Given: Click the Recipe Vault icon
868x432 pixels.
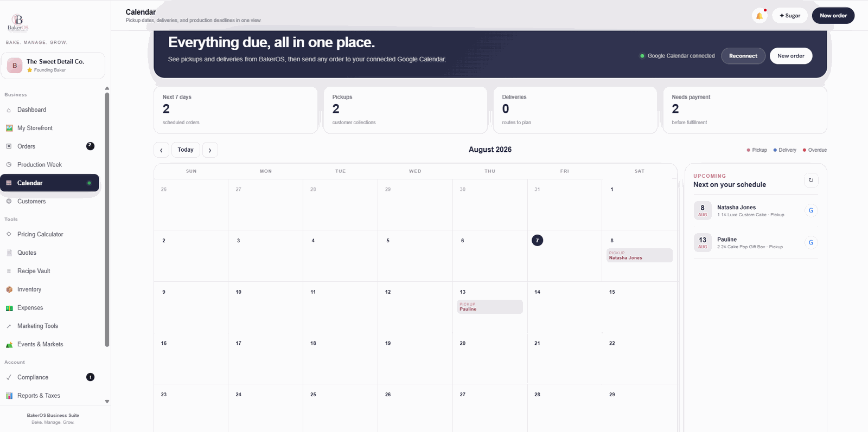Looking at the screenshot, I should [x=9, y=271].
